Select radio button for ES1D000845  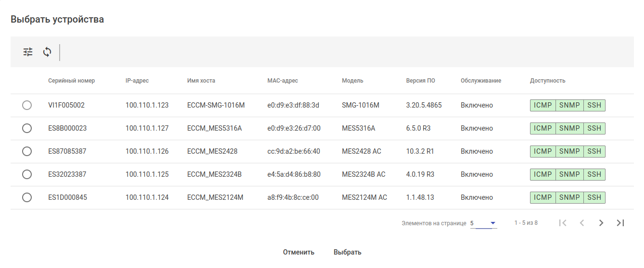click(x=27, y=197)
